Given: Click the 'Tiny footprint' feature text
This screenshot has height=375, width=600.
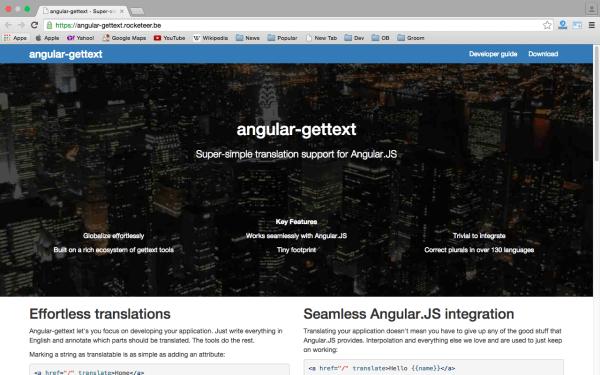Looking at the screenshot, I should tap(296, 250).
